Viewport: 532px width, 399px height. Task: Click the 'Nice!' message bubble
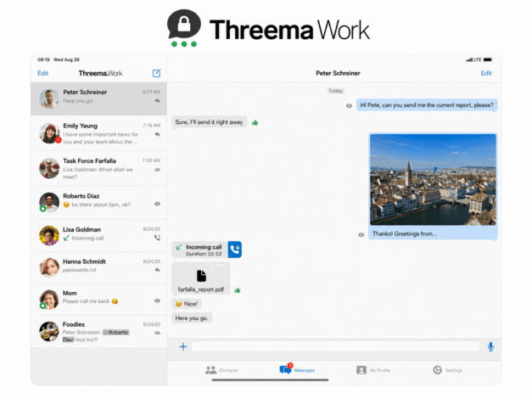click(x=187, y=304)
